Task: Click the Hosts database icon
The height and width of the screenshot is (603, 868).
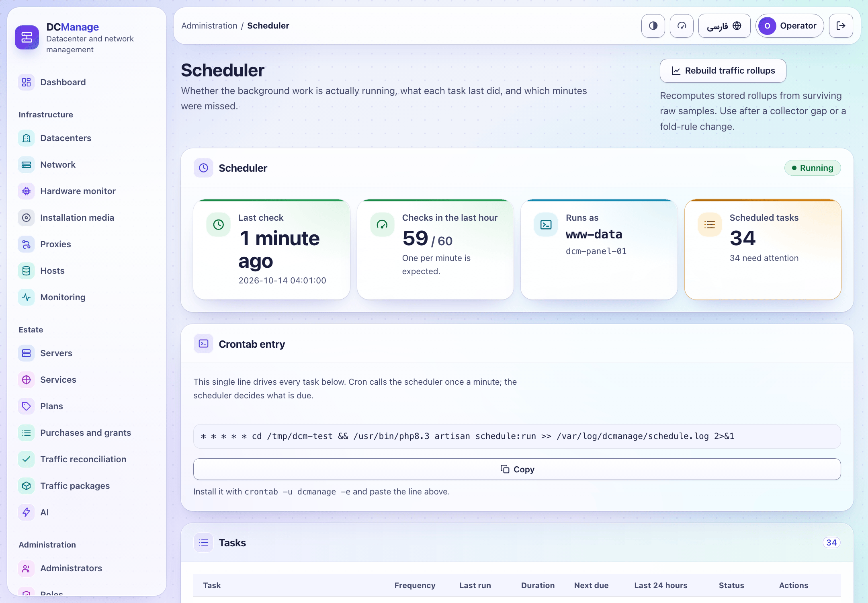Action: pyautogui.click(x=26, y=271)
